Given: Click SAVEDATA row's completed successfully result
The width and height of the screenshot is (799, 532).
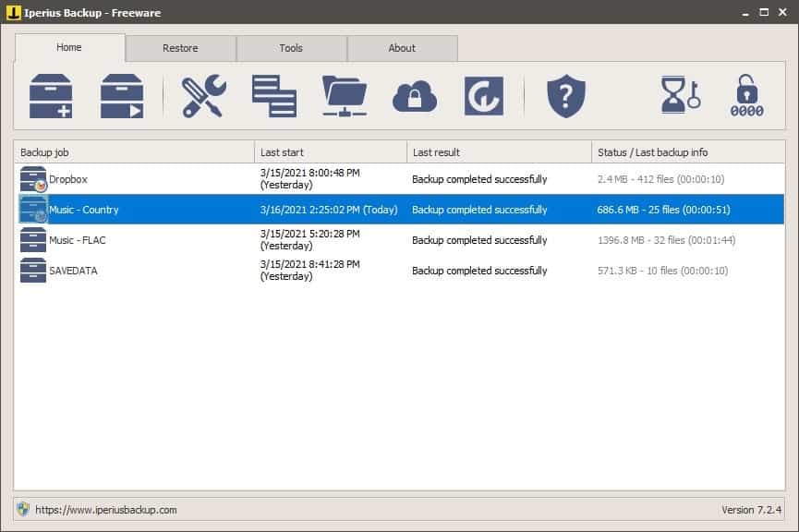Looking at the screenshot, I should (479, 272).
